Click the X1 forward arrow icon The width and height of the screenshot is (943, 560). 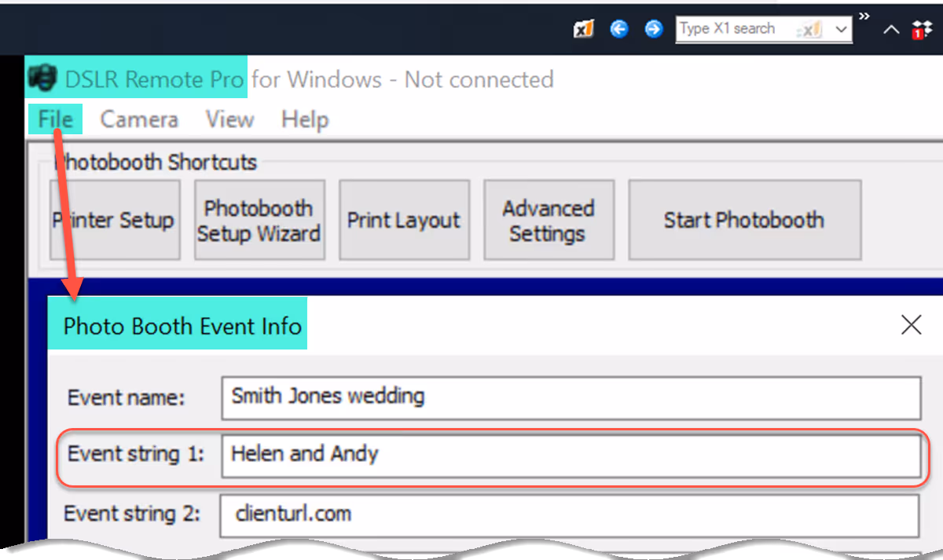(x=654, y=29)
